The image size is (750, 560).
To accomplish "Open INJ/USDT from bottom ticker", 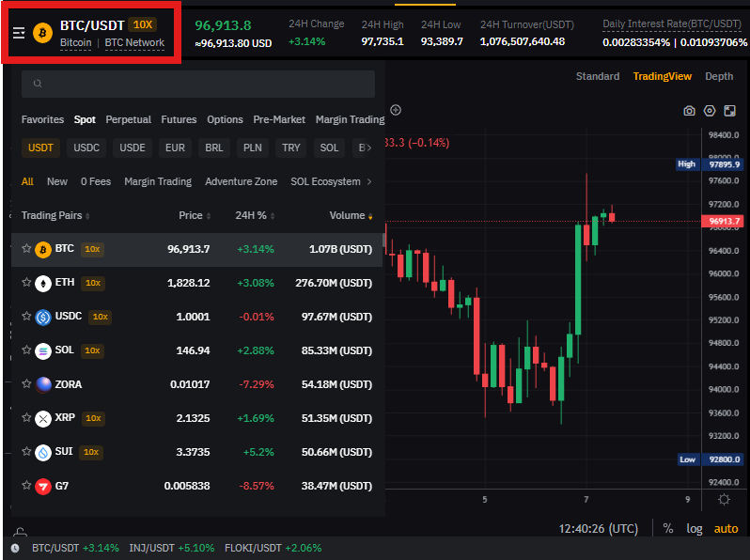I will 172,548.
